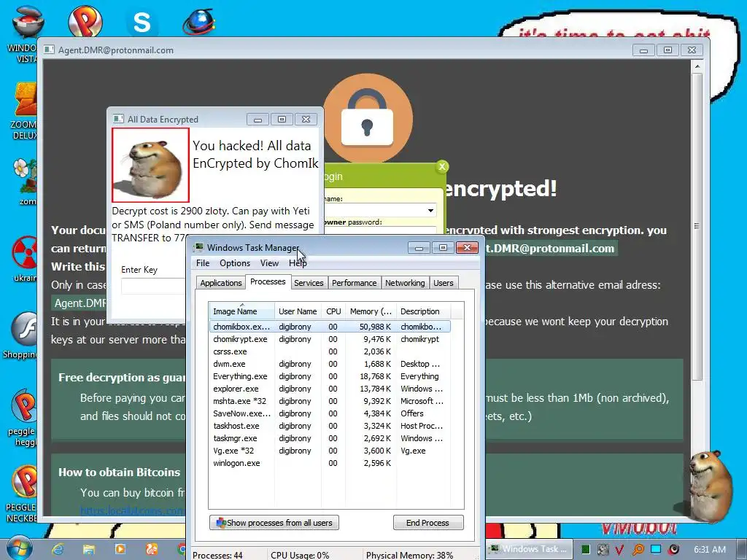Image resolution: width=747 pixels, height=560 pixels.
Task: Select the winlogon.exe process
Action: 330,463
